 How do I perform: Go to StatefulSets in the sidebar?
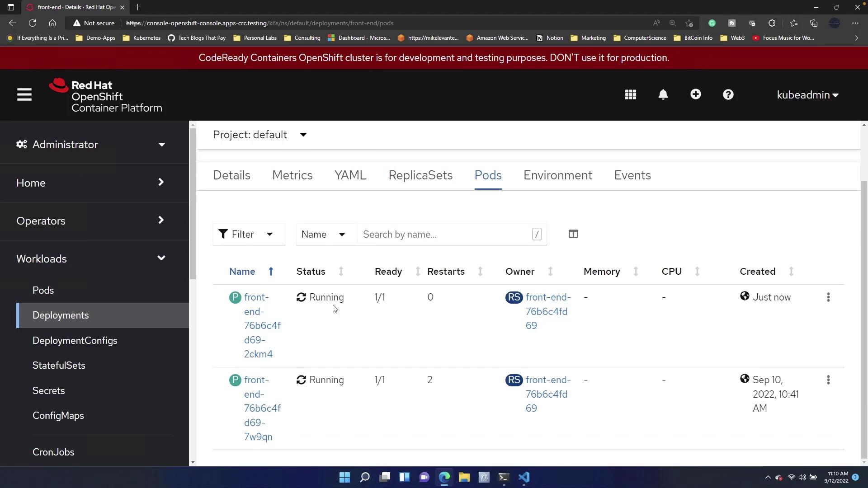(x=59, y=365)
